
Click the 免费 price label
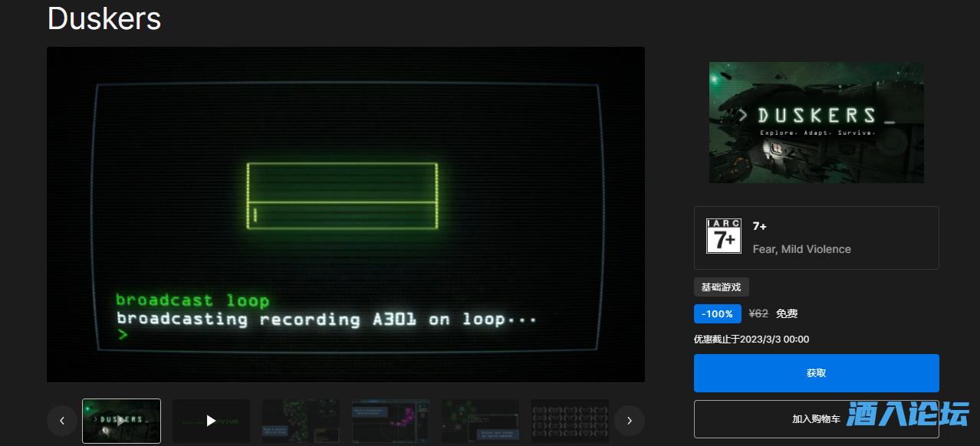[x=787, y=313]
